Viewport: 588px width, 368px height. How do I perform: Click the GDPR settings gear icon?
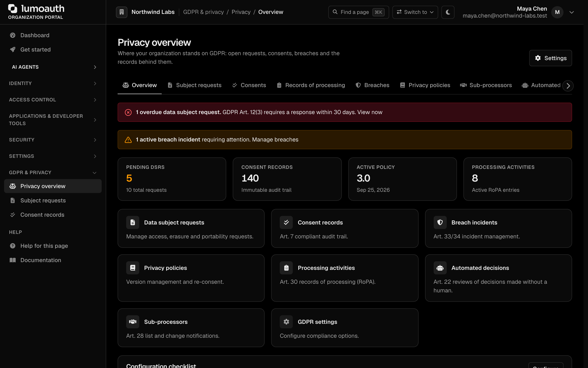286,322
